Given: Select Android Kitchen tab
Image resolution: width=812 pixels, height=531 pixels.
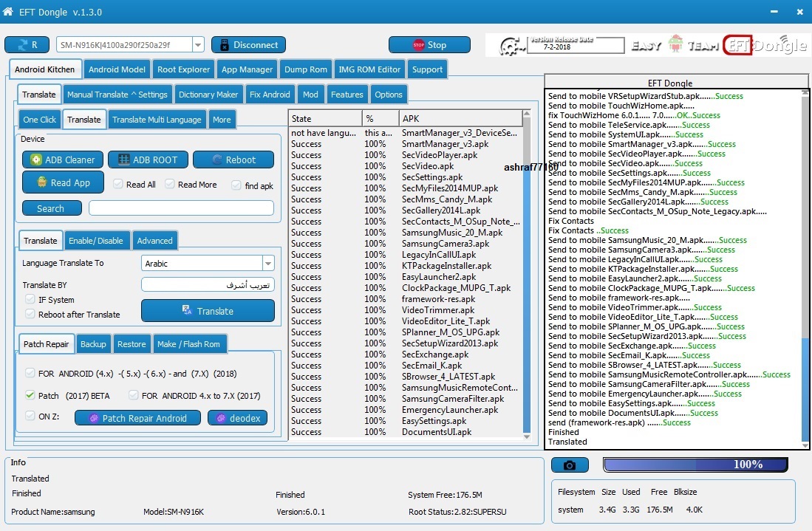Looking at the screenshot, I should pos(44,69).
